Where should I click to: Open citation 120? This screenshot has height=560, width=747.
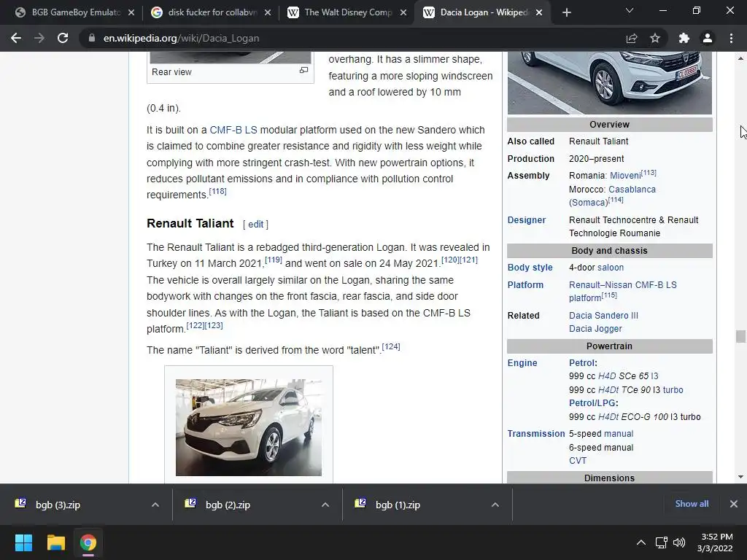coord(450,260)
